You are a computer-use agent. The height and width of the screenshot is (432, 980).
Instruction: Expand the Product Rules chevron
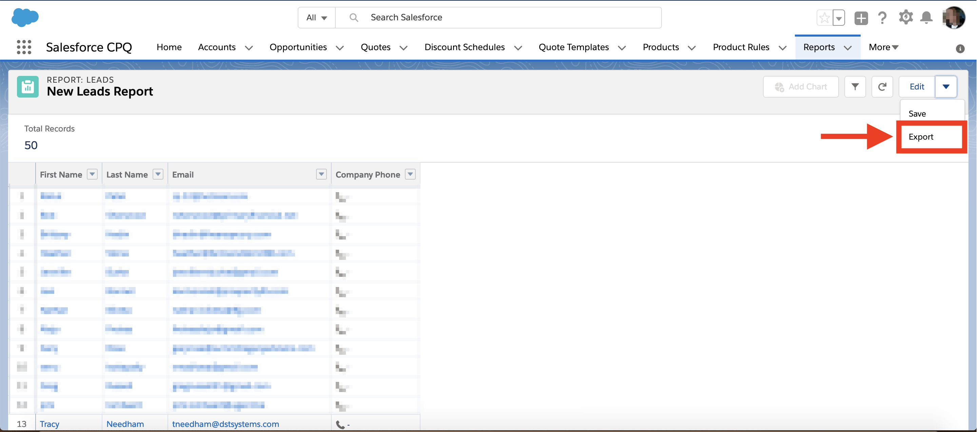click(x=783, y=48)
